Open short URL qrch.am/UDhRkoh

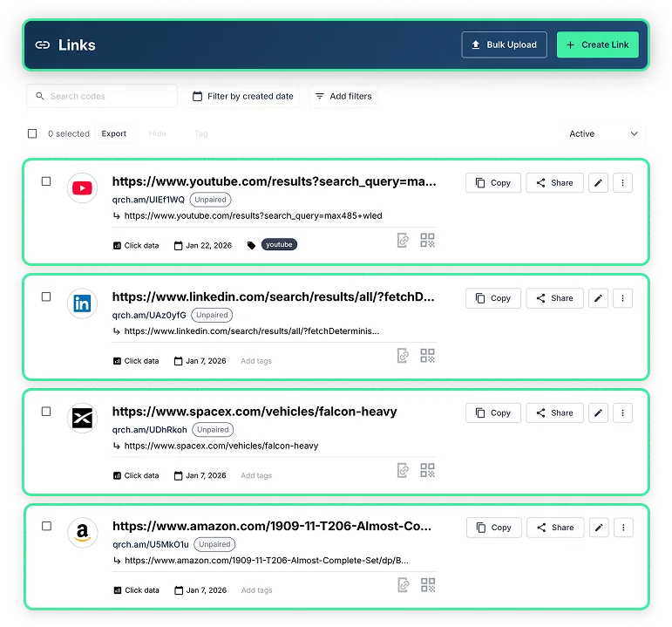click(x=150, y=430)
